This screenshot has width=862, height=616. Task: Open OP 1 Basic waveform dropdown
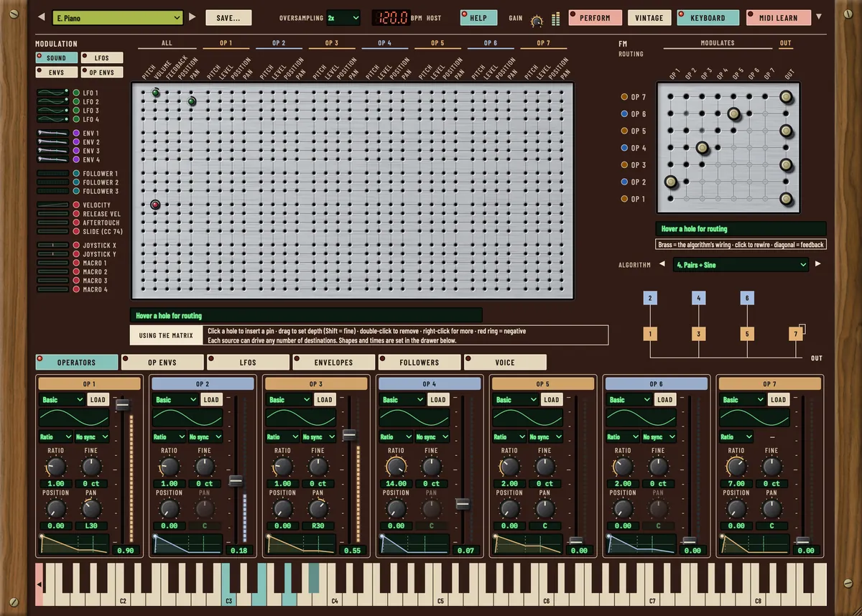(62, 400)
